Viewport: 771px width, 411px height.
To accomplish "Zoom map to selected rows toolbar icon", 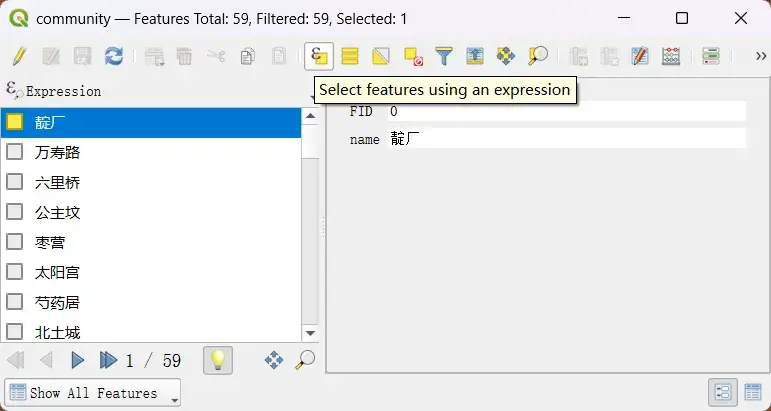I will 537,56.
